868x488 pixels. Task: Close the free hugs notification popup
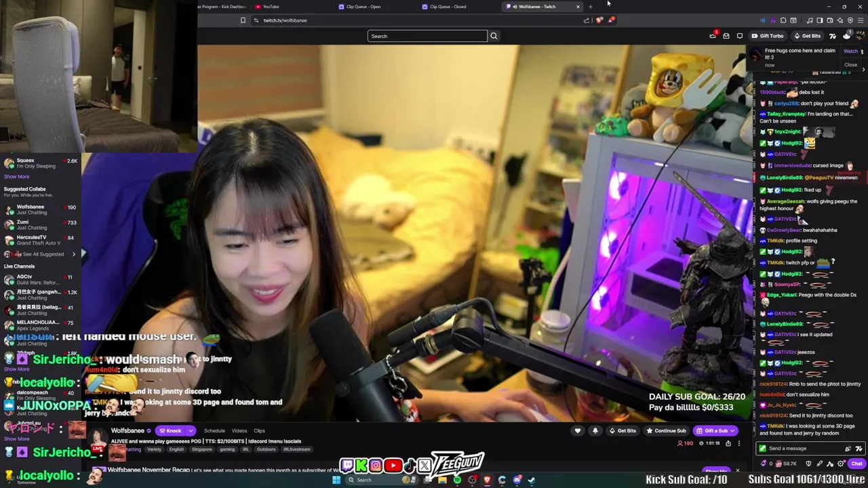click(x=850, y=64)
